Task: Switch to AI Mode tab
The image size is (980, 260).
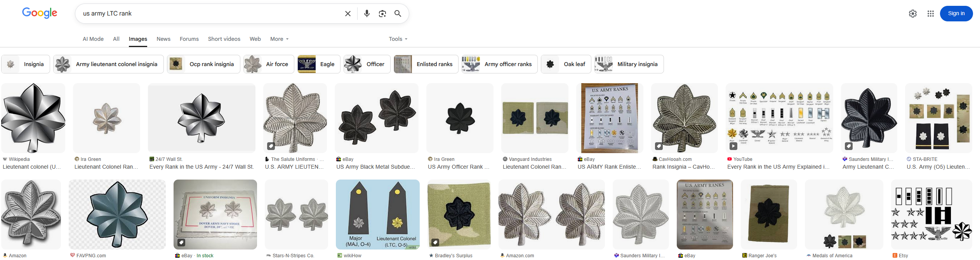Action: (93, 39)
